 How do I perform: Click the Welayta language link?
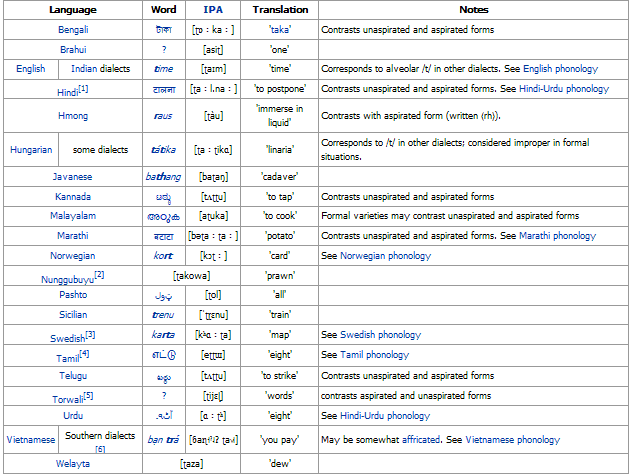(x=73, y=463)
